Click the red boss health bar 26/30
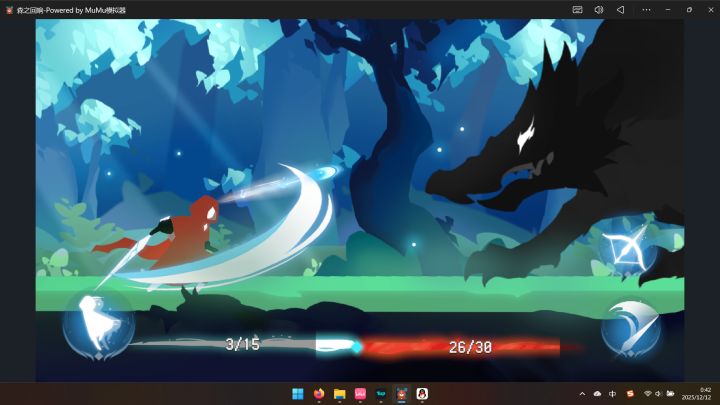Viewport: 720px width, 405px height. click(x=461, y=347)
